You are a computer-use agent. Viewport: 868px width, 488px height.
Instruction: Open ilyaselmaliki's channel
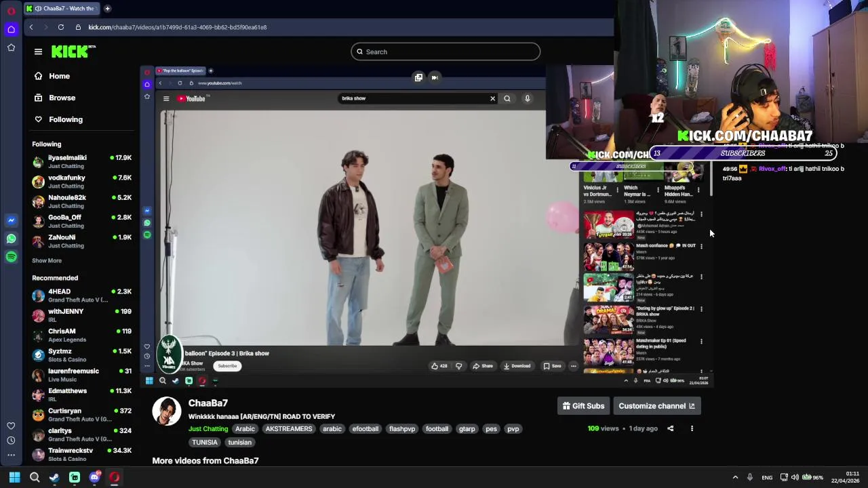click(81, 161)
